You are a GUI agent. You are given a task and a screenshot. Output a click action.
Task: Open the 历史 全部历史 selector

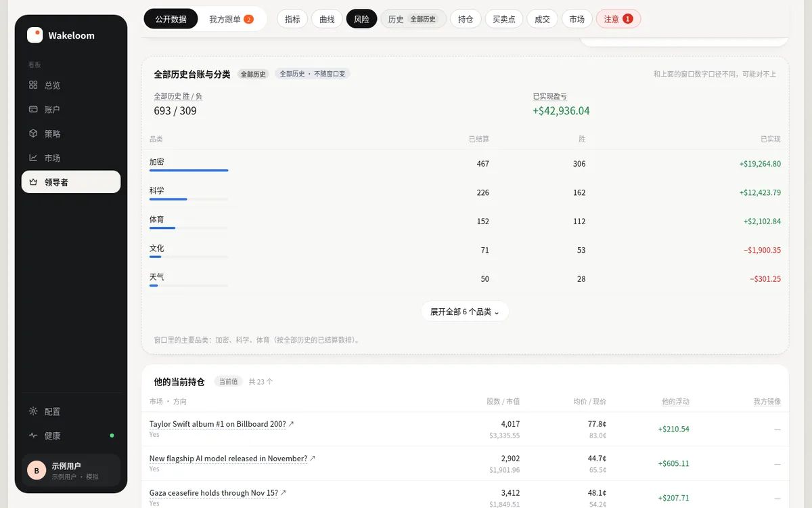(x=413, y=19)
